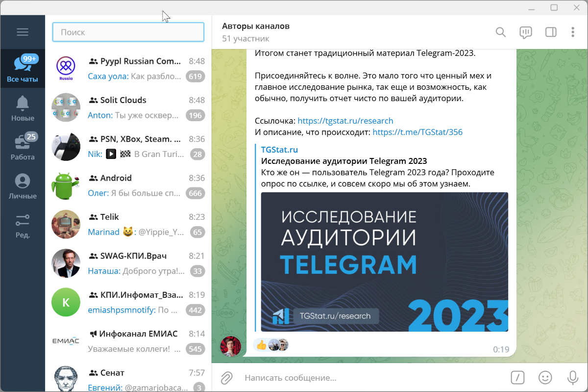Click the Исследование аудитории Telegram 2023 heading

tap(344, 161)
